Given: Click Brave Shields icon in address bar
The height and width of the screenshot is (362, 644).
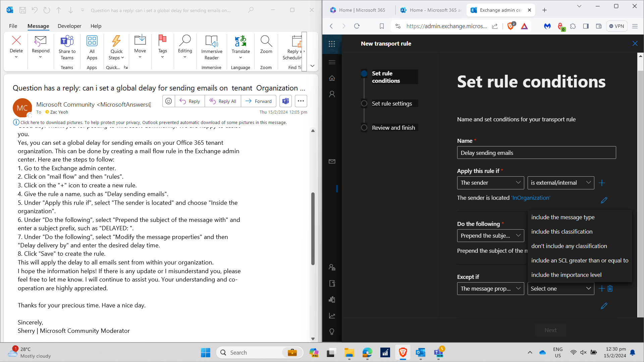Looking at the screenshot, I should coord(511,26).
